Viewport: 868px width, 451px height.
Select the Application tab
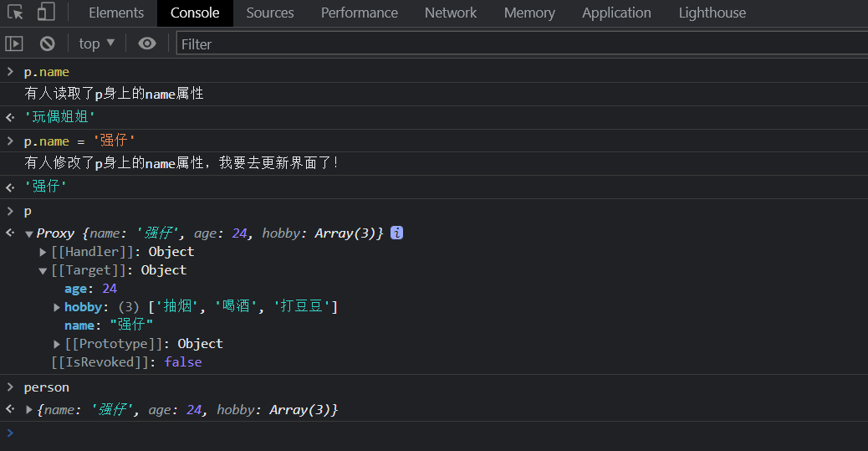click(616, 13)
